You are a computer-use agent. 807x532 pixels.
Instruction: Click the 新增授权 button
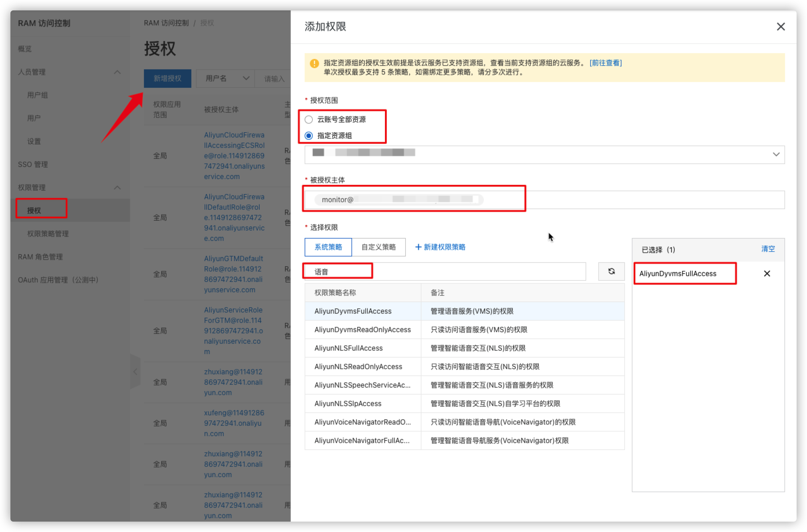pos(167,78)
